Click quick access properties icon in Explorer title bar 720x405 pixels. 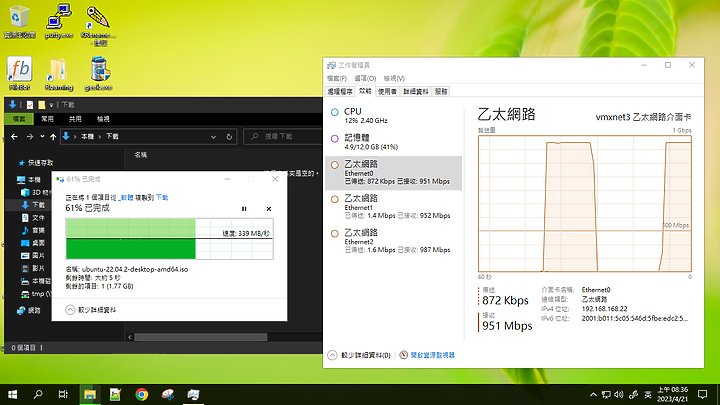click(30, 105)
